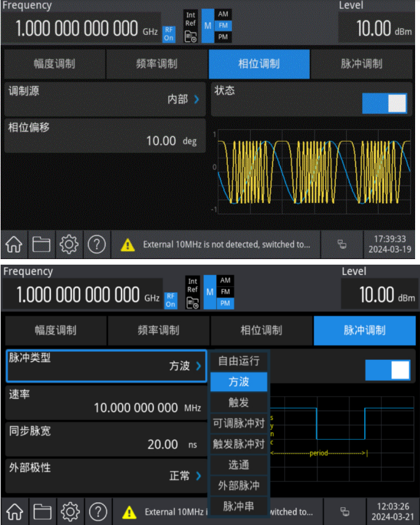420x525 pixels.
Task: Click the 相位偏移 10.00 deg field
Action: 104,135
